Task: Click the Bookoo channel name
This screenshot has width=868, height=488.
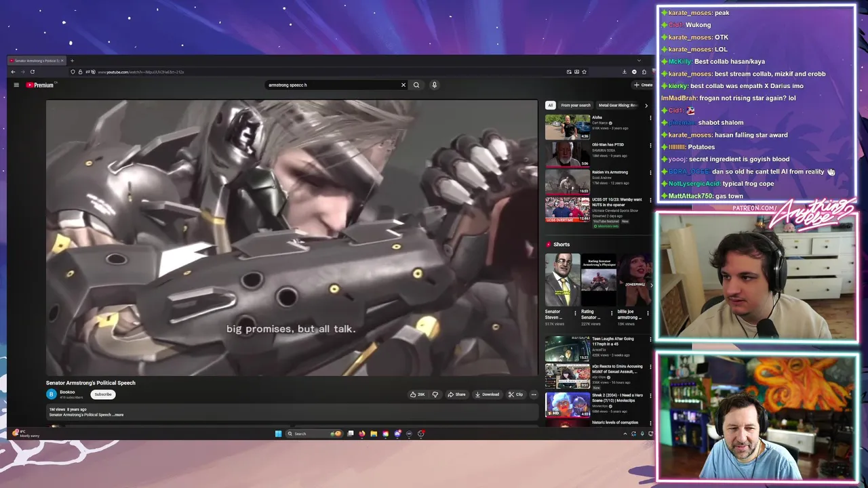Action: coord(67,392)
